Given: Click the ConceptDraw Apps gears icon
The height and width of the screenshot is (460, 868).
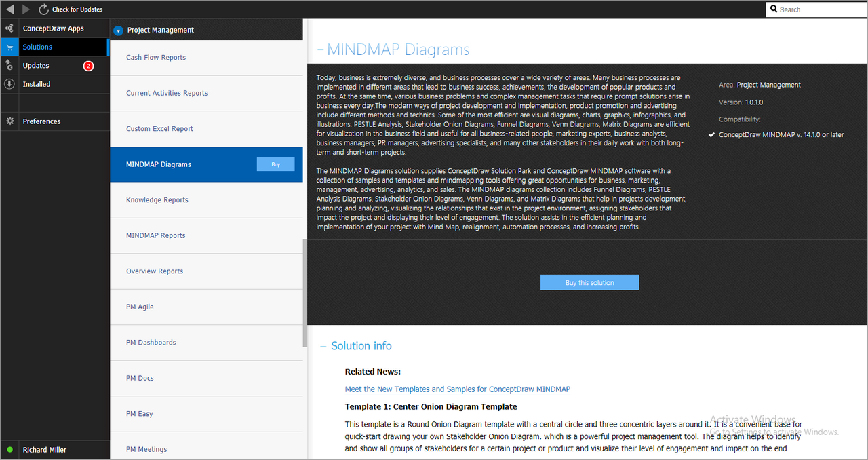Looking at the screenshot, I should [9, 28].
